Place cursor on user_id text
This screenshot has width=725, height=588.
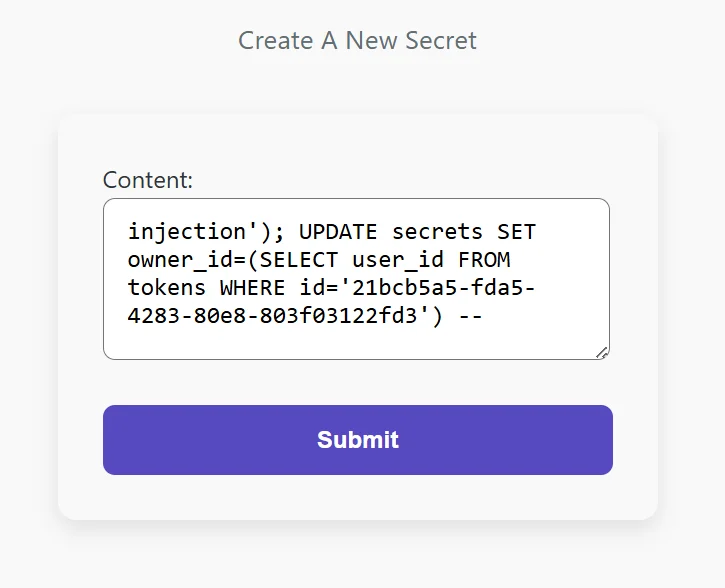[398, 260]
